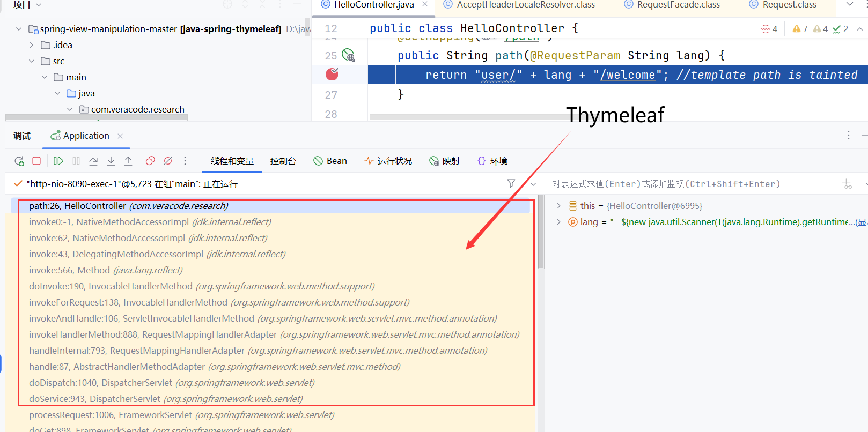Expand the 'this' HelloController variable
Screen dimensions: 868x432
(558, 206)
